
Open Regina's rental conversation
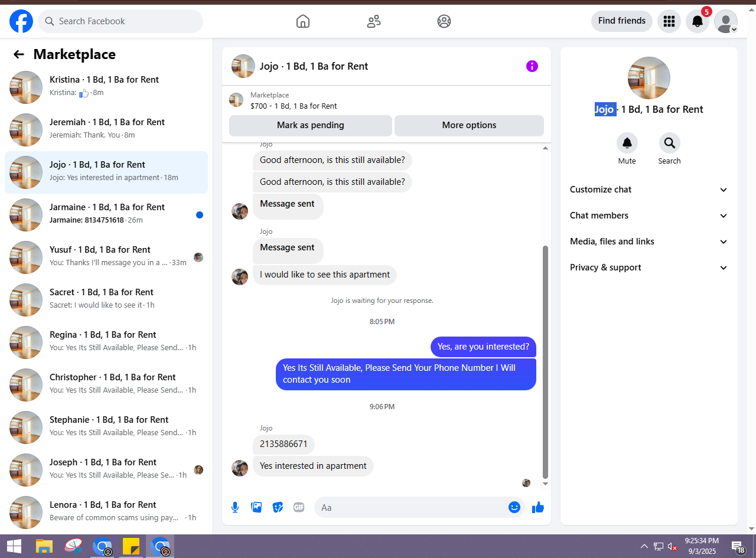106,342
